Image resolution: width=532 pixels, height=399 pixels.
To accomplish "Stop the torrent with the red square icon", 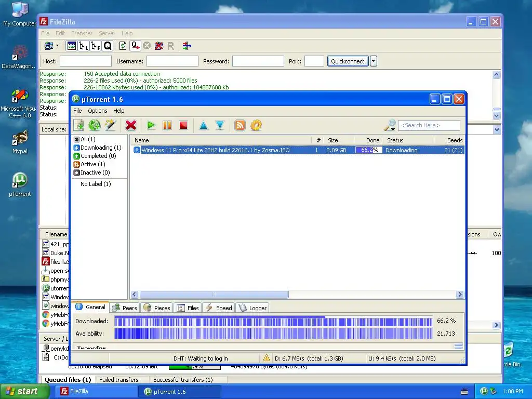I will [x=183, y=125].
